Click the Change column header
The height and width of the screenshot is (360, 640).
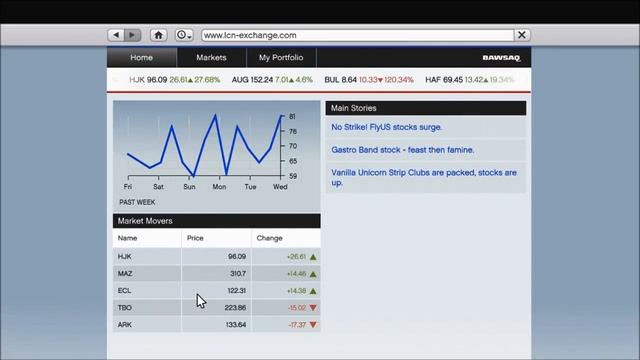286,238
